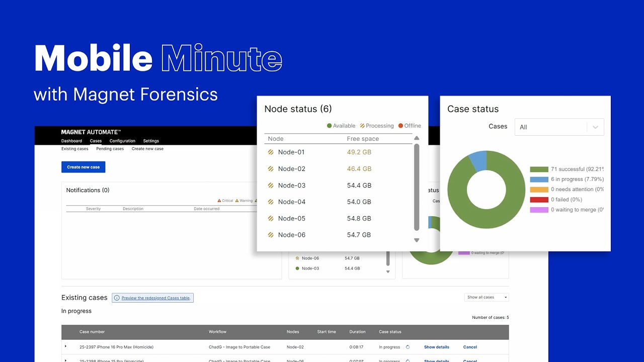644x362 pixels.
Task: Click the Node-04 processing status icon
Action: point(271,202)
